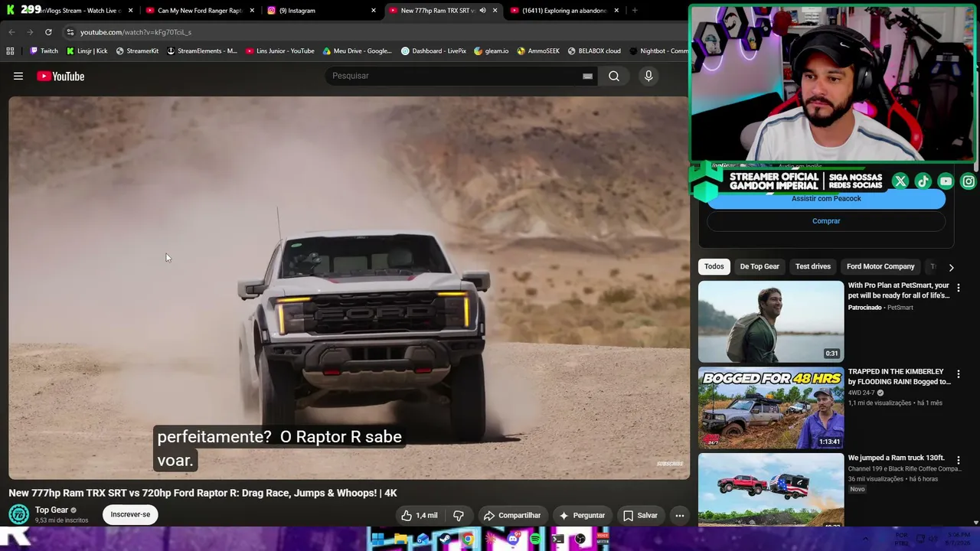Screen dimensions: 980x551
Task: Open the gleam.io bookmark
Action: point(492,51)
